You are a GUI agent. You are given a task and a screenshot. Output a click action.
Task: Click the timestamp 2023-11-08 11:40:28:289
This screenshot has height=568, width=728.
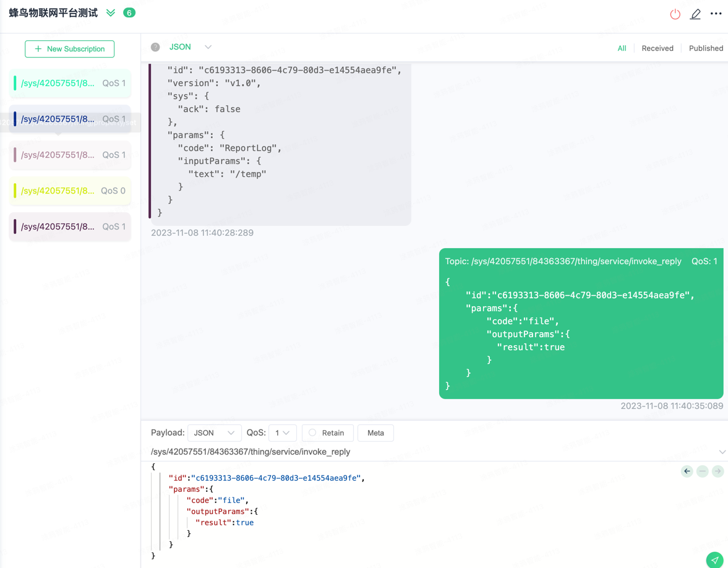(202, 233)
